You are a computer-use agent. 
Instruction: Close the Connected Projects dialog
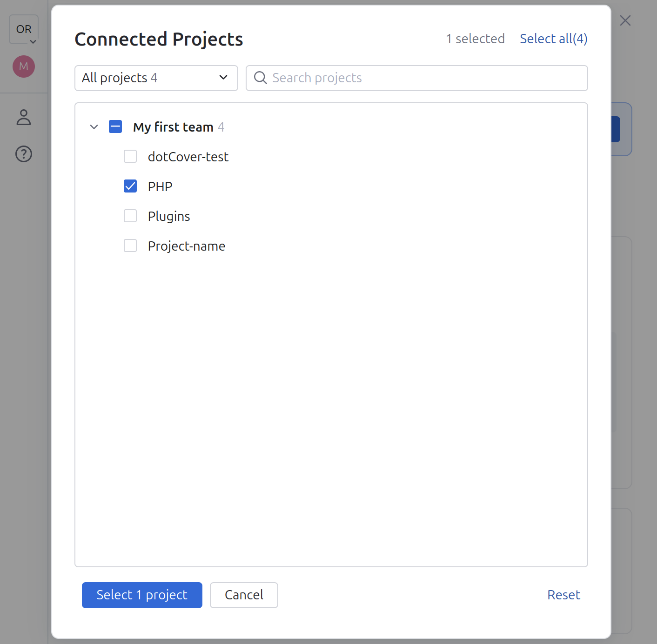click(x=625, y=20)
